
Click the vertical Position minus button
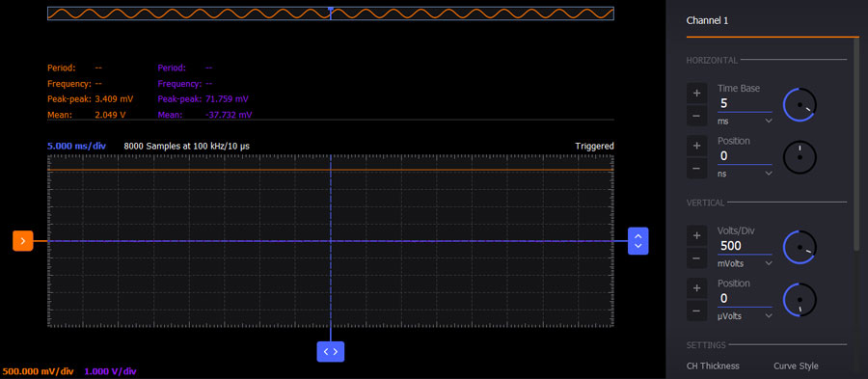coord(696,311)
